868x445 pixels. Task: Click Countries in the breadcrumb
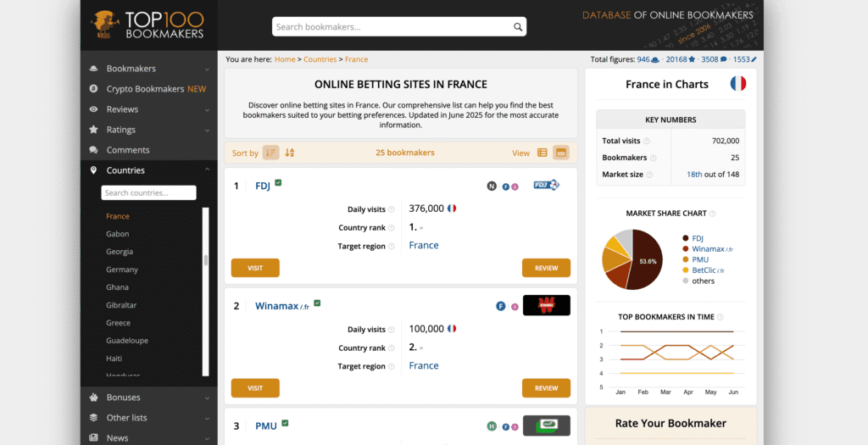[x=320, y=59]
